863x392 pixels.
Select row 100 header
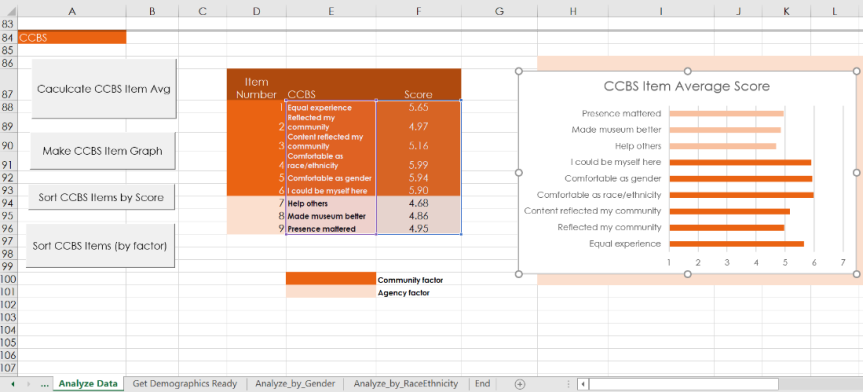pyautogui.click(x=8, y=279)
